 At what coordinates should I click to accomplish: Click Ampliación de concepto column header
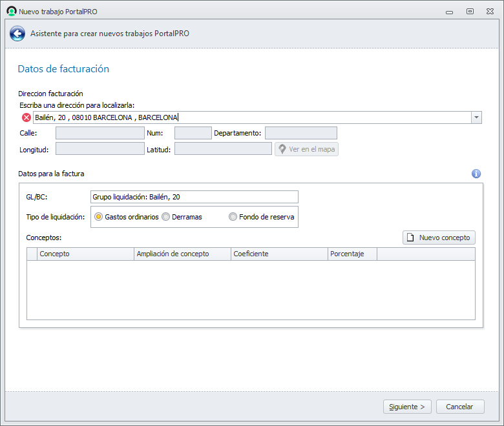[x=182, y=254]
